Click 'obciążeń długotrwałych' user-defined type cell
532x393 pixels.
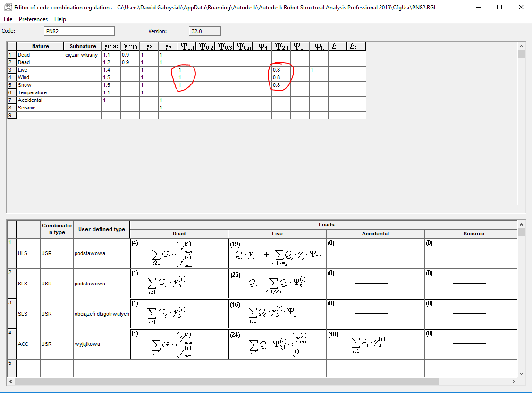point(101,314)
